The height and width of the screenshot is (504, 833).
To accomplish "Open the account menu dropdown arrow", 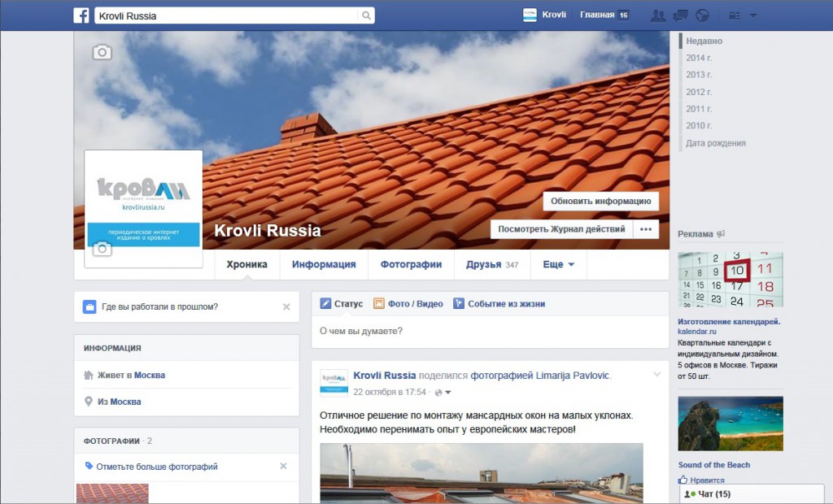I will pos(753,15).
